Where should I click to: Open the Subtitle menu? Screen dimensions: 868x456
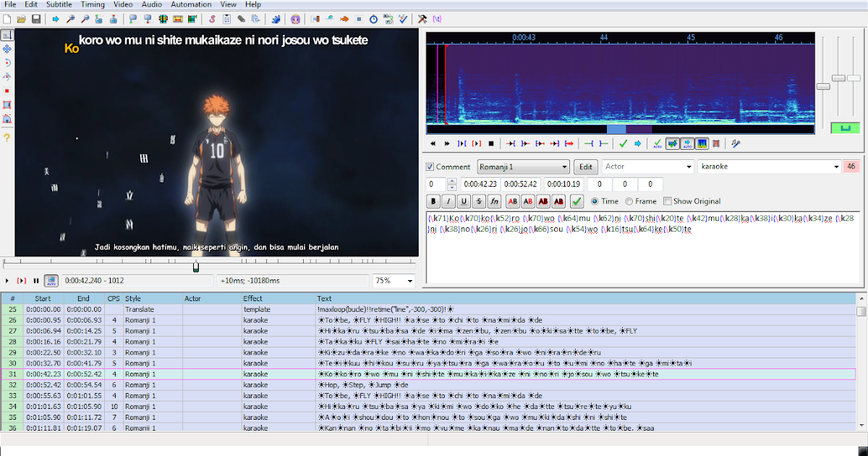(59, 4)
